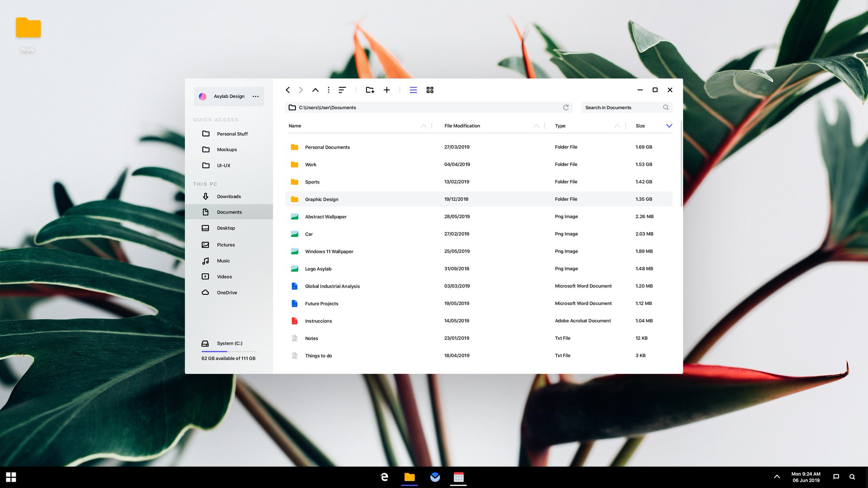Switch to grid view layout
868x488 pixels.
pyautogui.click(x=430, y=90)
